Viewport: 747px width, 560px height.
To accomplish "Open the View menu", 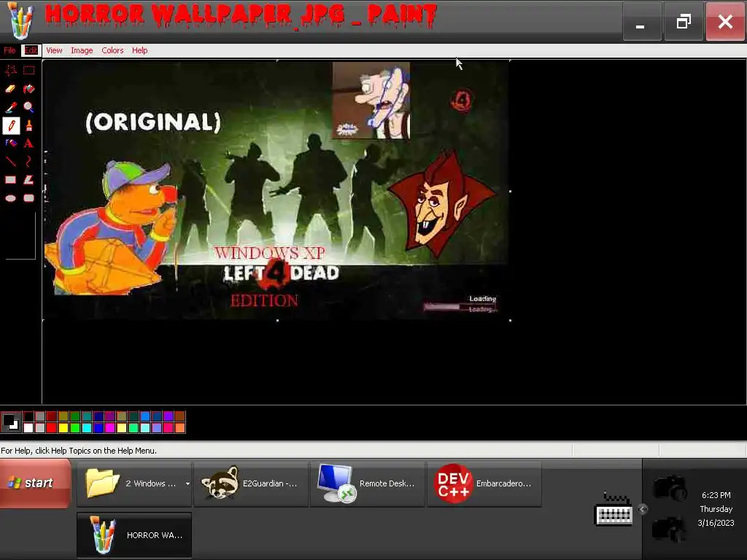I will (54, 50).
